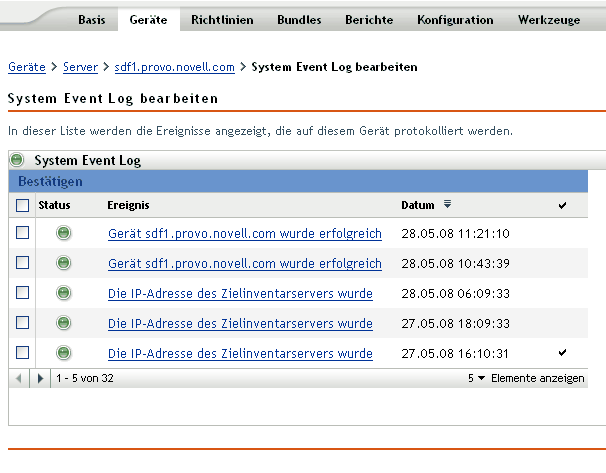Check the box for 28.05.08 06:09:33 event
The image size is (606, 473).
pyautogui.click(x=22, y=293)
